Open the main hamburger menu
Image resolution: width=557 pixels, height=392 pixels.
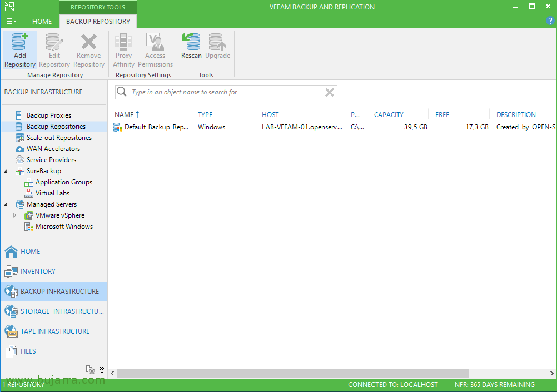(11, 21)
